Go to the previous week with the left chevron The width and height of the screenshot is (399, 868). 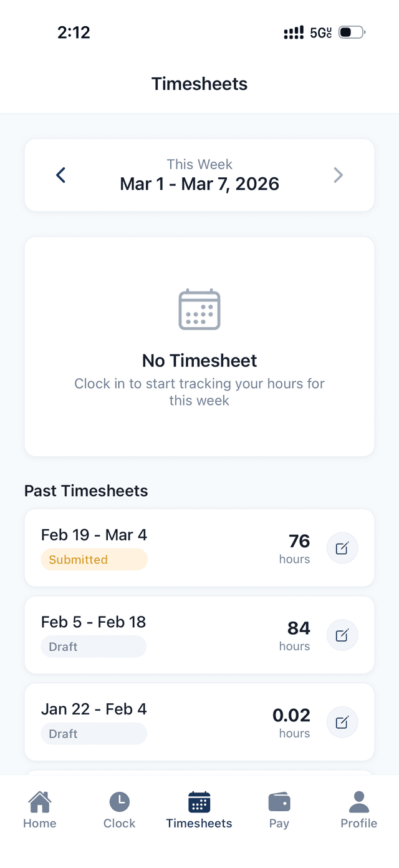click(x=60, y=175)
